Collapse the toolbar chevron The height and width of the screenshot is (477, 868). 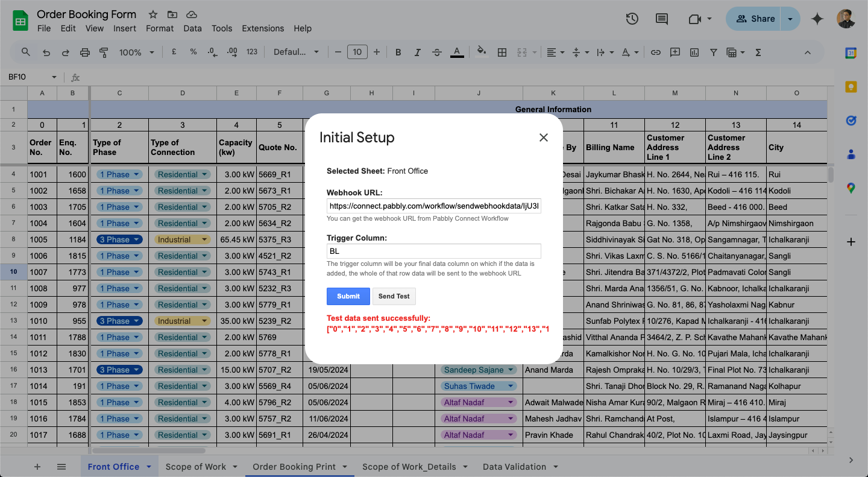tap(808, 52)
